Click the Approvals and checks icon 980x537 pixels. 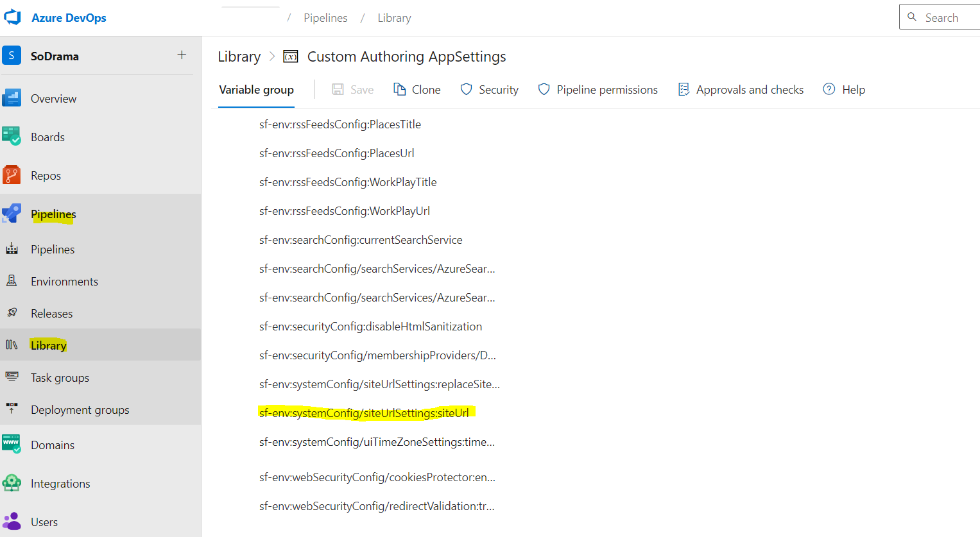point(683,89)
